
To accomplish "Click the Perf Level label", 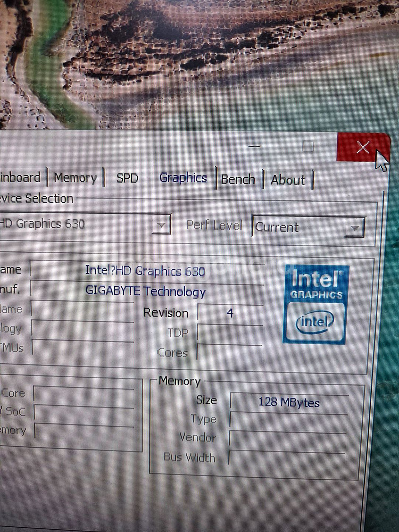I will (x=214, y=225).
